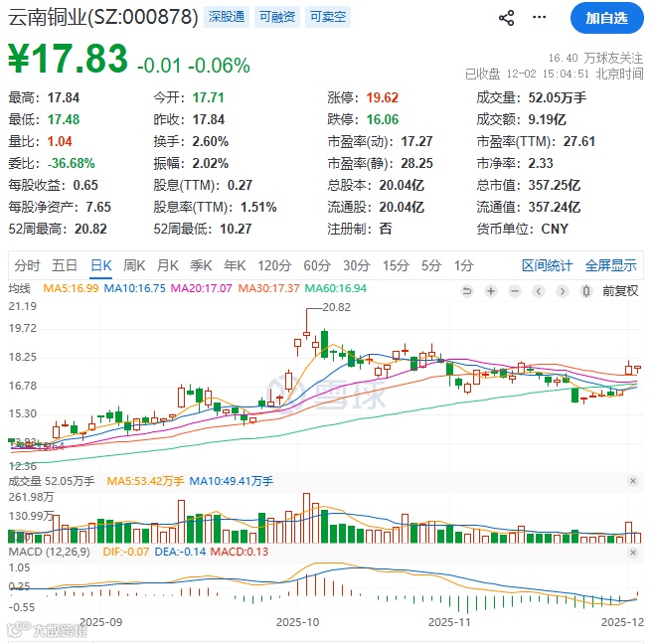Open the 年K chart tab
Screen dimensions: 654x644
[x=235, y=265]
